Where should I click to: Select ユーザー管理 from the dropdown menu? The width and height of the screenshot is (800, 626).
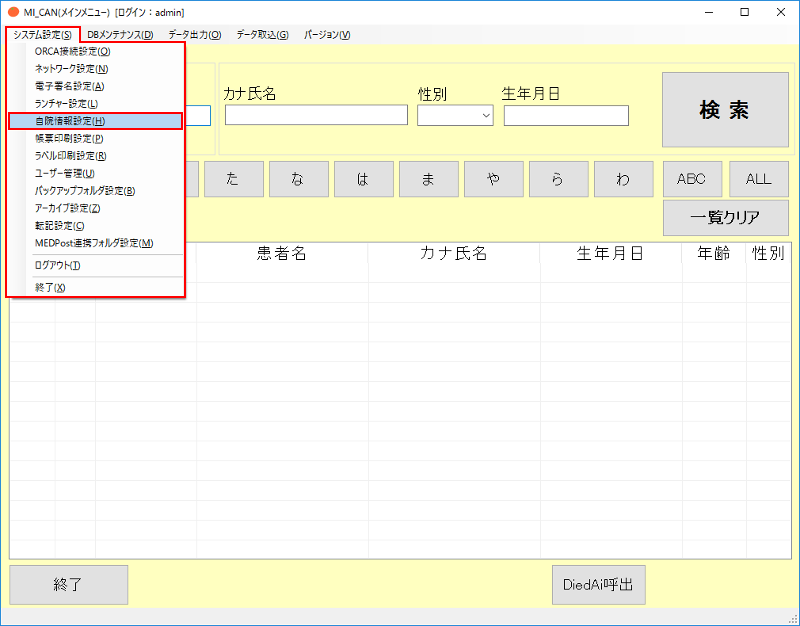tap(65, 173)
